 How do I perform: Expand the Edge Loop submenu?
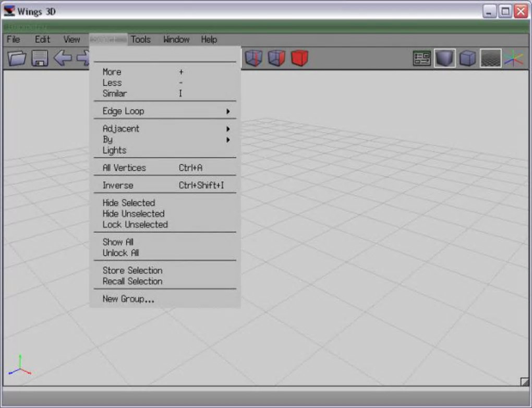tap(165, 111)
